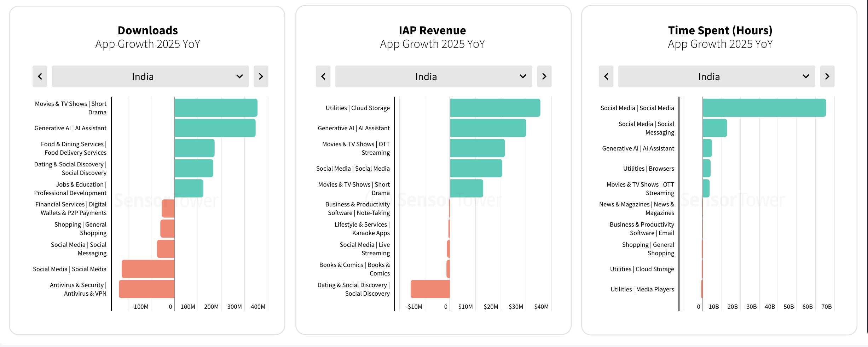Screen dimensions: 868x347
Task: Select the Antivirus & VPN negative bar
Action: pyautogui.click(x=147, y=289)
